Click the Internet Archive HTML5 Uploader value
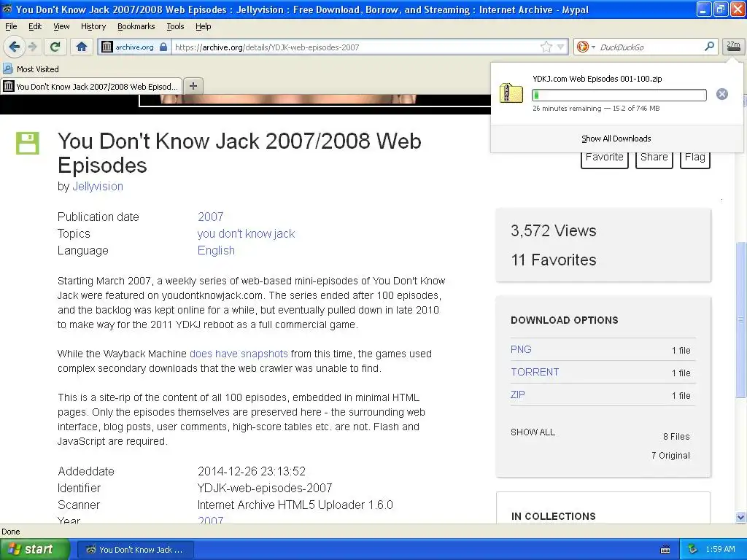747x560 pixels. 295,505
